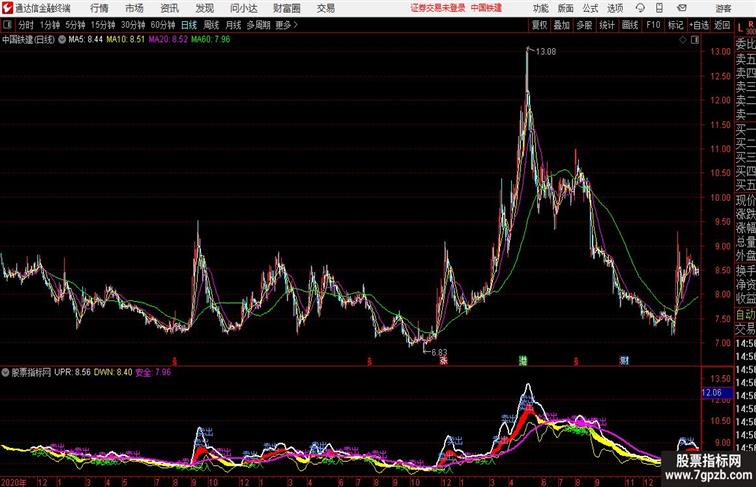Click the 多股 button
This screenshot has width=756, height=487.
(x=584, y=25)
